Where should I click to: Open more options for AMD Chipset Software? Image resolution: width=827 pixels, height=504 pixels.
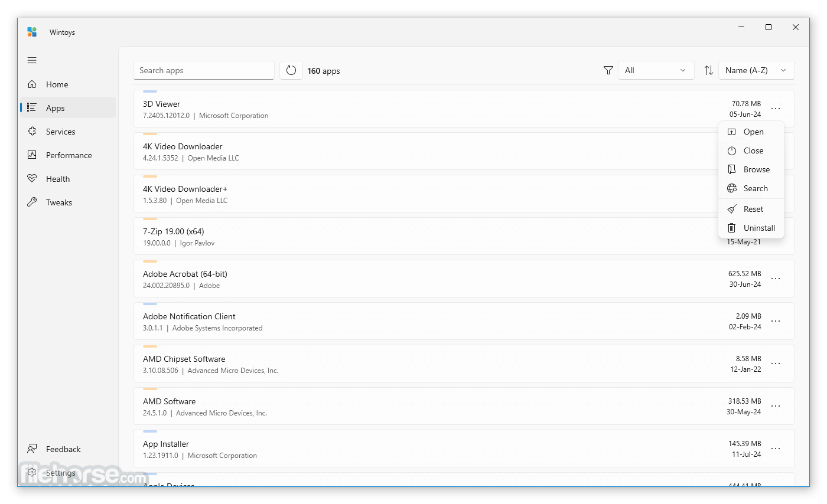[776, 364]
